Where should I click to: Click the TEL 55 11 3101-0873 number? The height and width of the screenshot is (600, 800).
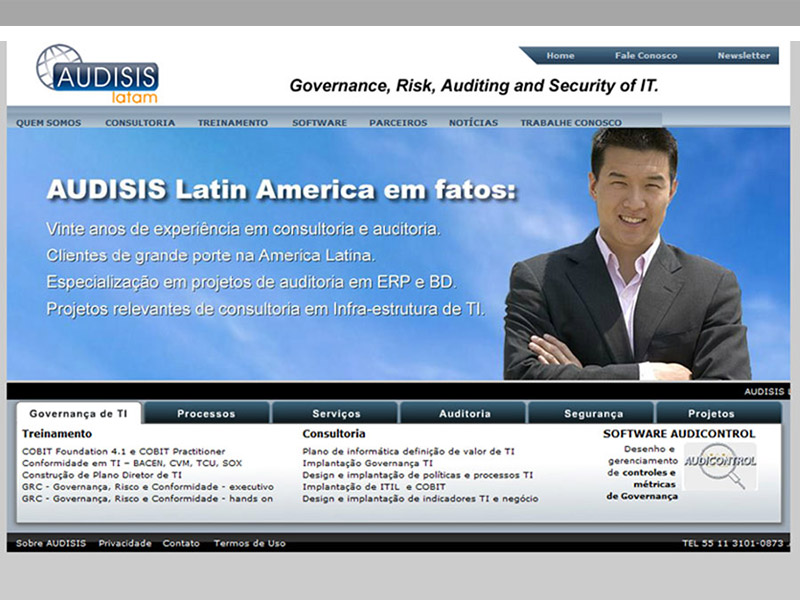[x=733, y=543]
